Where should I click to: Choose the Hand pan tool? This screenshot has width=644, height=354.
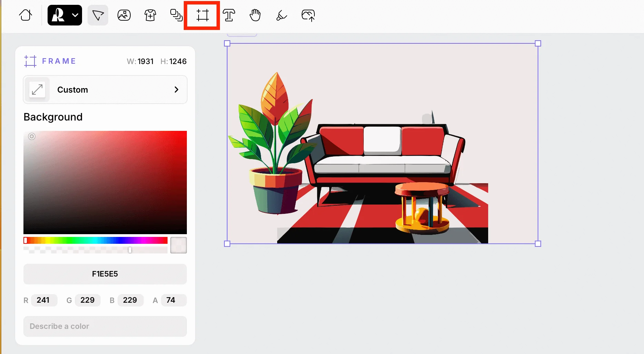[x=255, y=15]
